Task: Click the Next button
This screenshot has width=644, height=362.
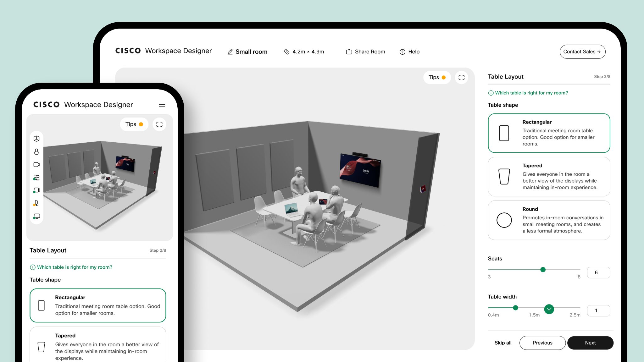Action: [590, 343]
